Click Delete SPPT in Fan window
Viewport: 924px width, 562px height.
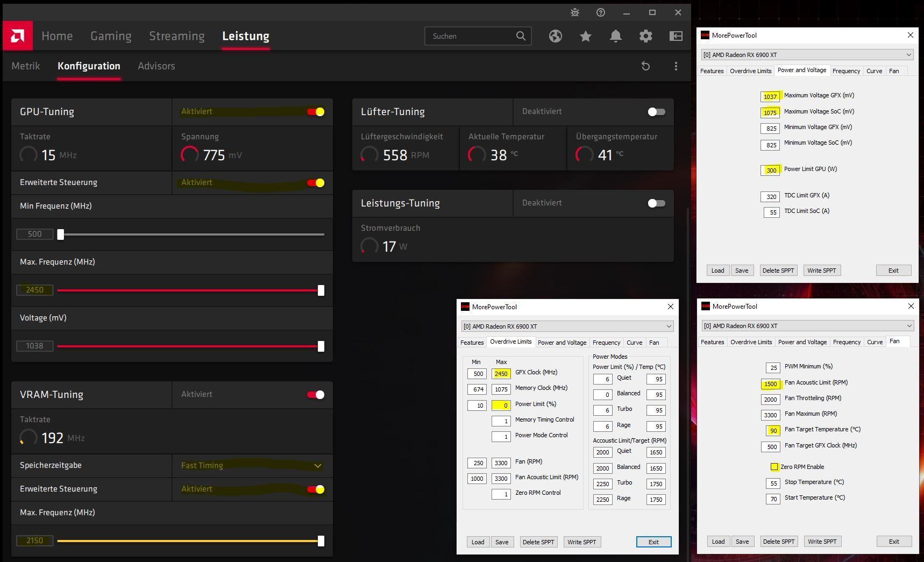pos(778,542)
